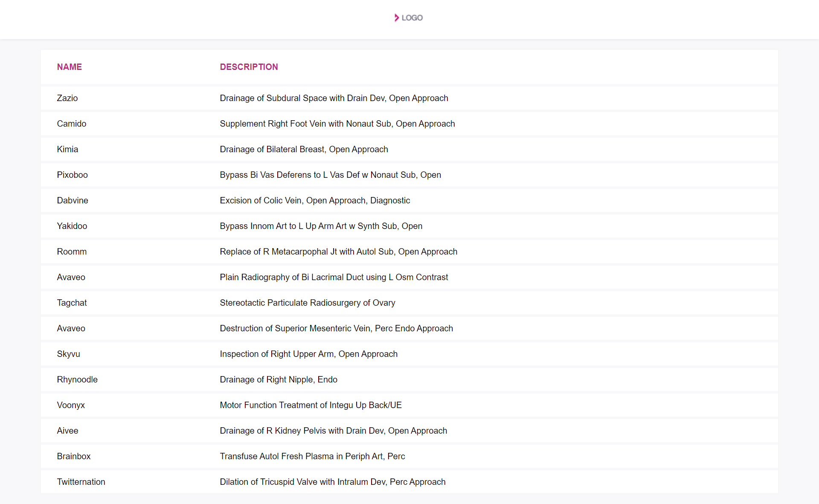This screenshot has height=504, width=819.
Task: Click 'Drainage of Right Nipple, Endo' description
Action: tap(279, 379)
